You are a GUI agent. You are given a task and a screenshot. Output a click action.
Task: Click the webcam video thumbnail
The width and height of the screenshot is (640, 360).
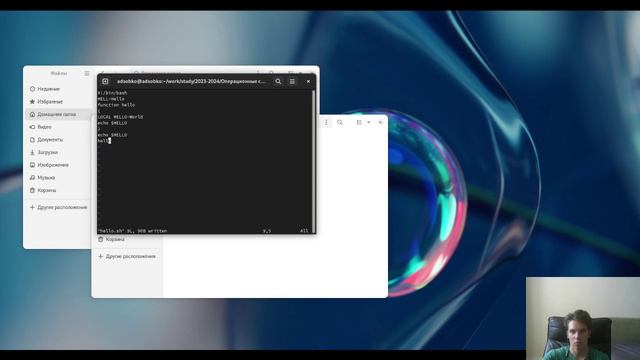[x=583, y=318]
